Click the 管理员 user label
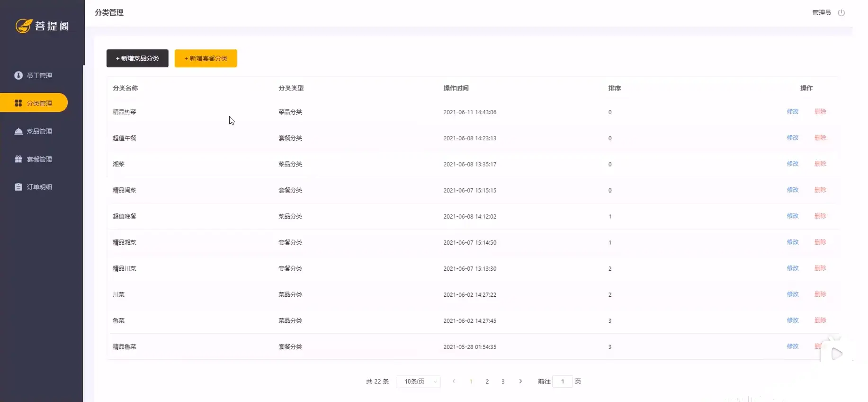Image resolution: width=868 pixels, height=402 pixels. [822, 13]
